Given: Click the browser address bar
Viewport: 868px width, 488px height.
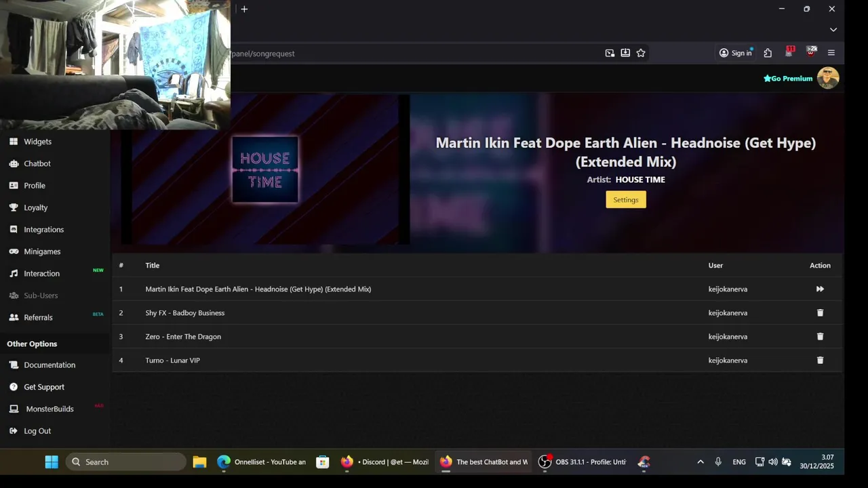Looking at the screenshot, I should pos(414,54).
